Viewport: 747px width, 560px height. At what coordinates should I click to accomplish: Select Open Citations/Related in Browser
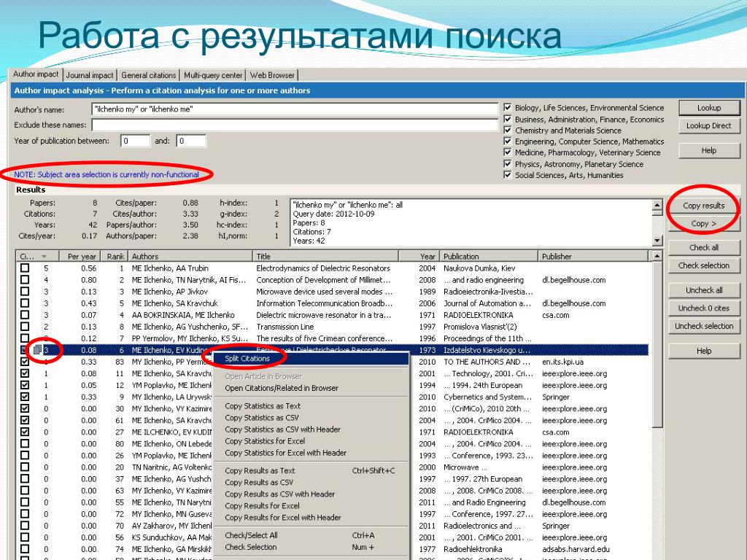point(311,388)
